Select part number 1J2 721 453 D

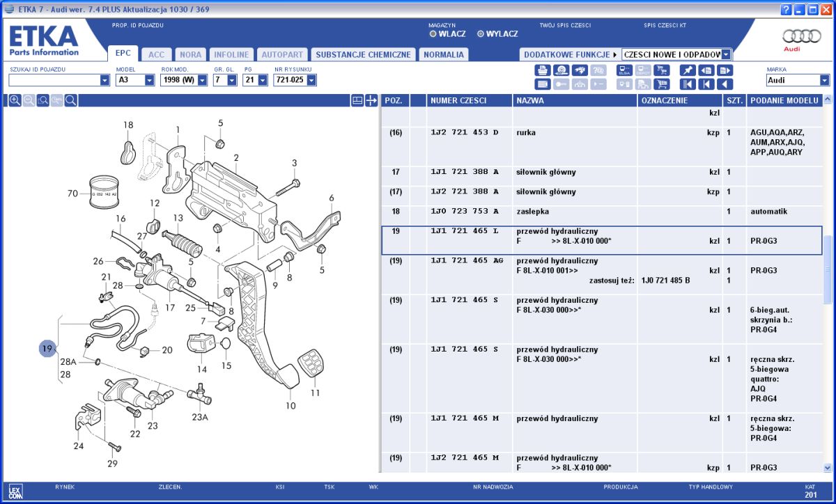[x=465, y=132]
